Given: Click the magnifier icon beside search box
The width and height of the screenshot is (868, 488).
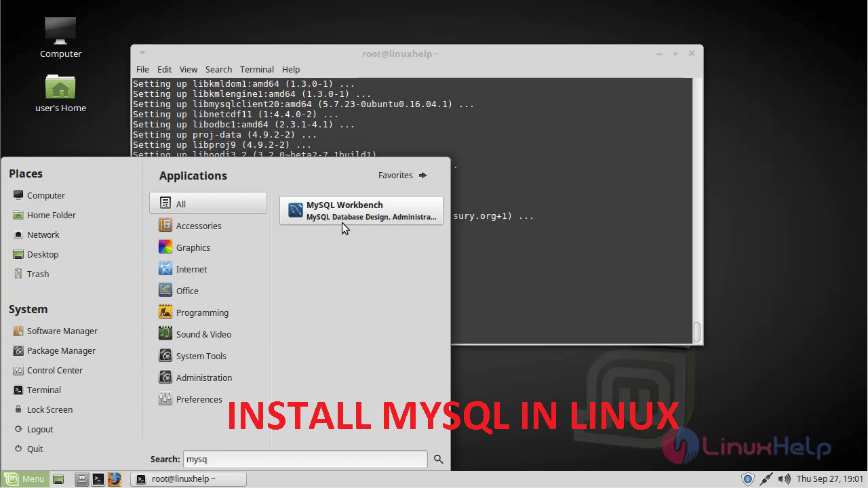Looking at the screenshot, I should click(x=439, y=460).
